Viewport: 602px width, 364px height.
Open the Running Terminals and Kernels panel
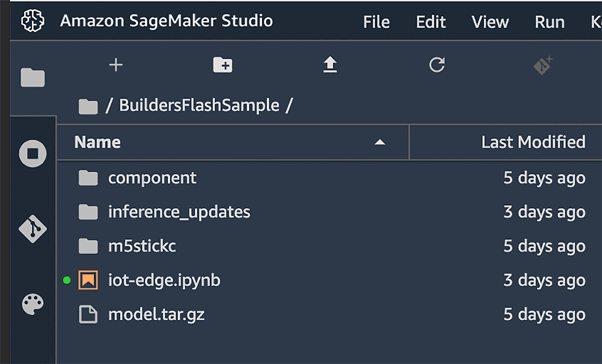pos(33,154)
